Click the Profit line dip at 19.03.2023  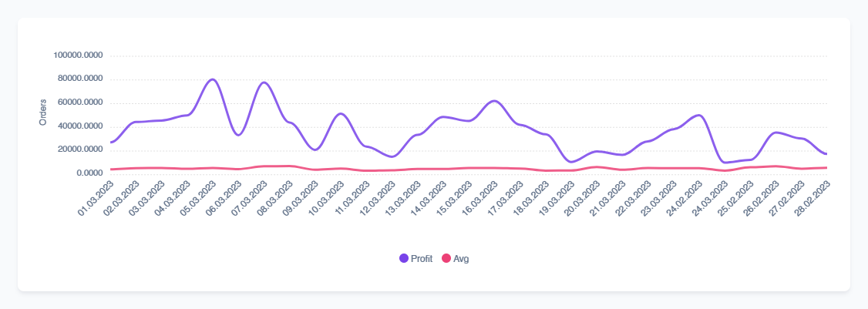click(x=571, y=162)
